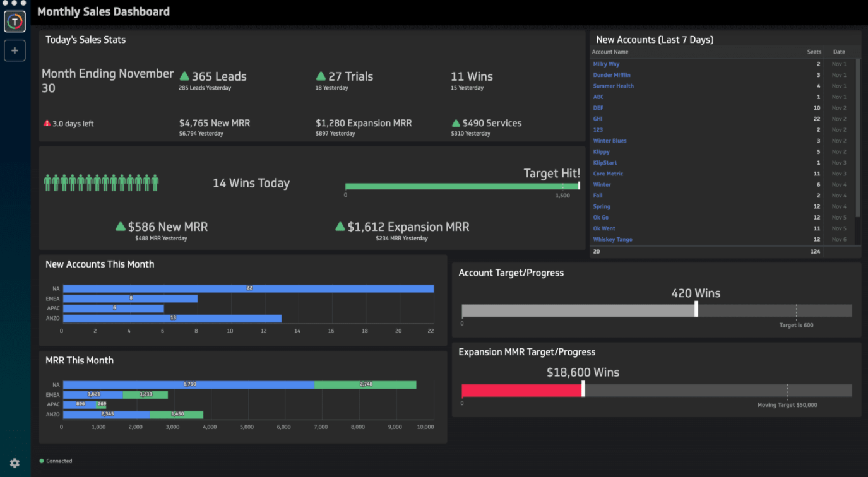Image resolution: width=868 pixels, height=477 pixels.
Task: Click the green up arrow beside 365 Leads
Action: point(184,76)
